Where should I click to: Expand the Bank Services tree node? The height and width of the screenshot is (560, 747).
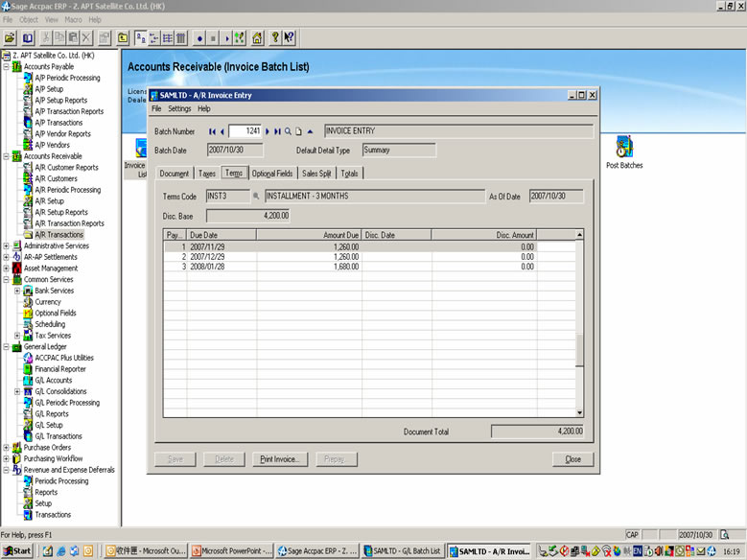click(17, 291)
